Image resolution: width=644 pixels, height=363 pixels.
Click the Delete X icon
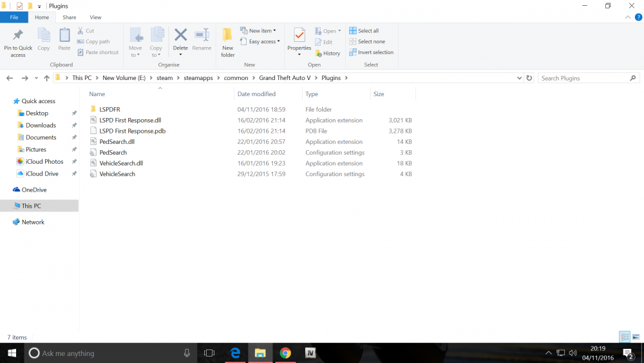pos(180,35)
